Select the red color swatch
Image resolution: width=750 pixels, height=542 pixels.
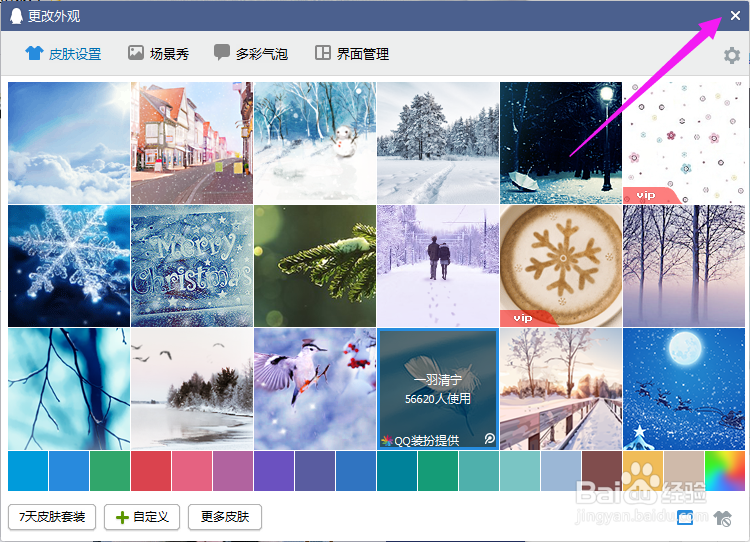[x=151, y=471]
